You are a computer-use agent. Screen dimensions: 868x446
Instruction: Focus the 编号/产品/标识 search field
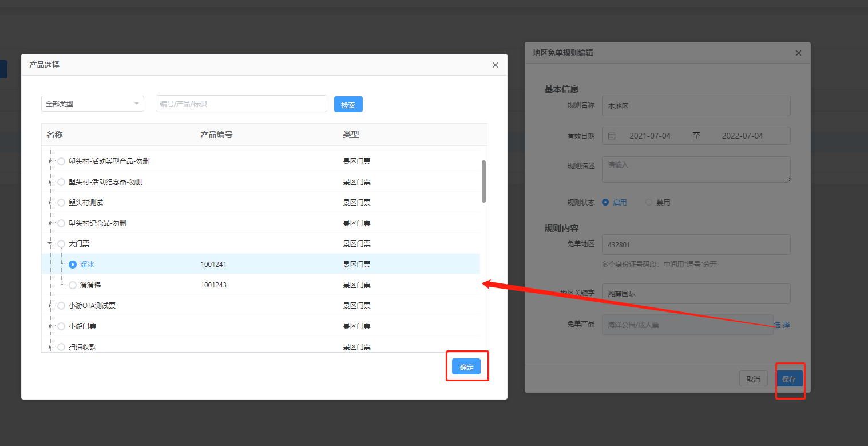click(241, 104)
